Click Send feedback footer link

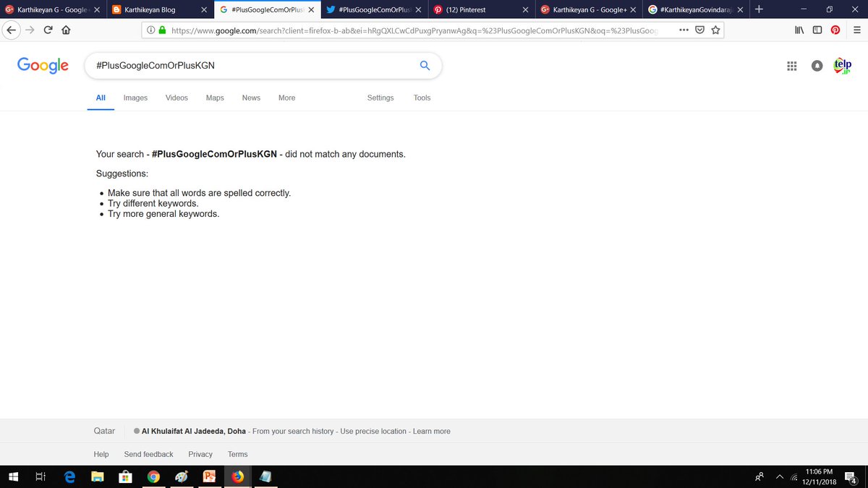click(x=148, y=454)
